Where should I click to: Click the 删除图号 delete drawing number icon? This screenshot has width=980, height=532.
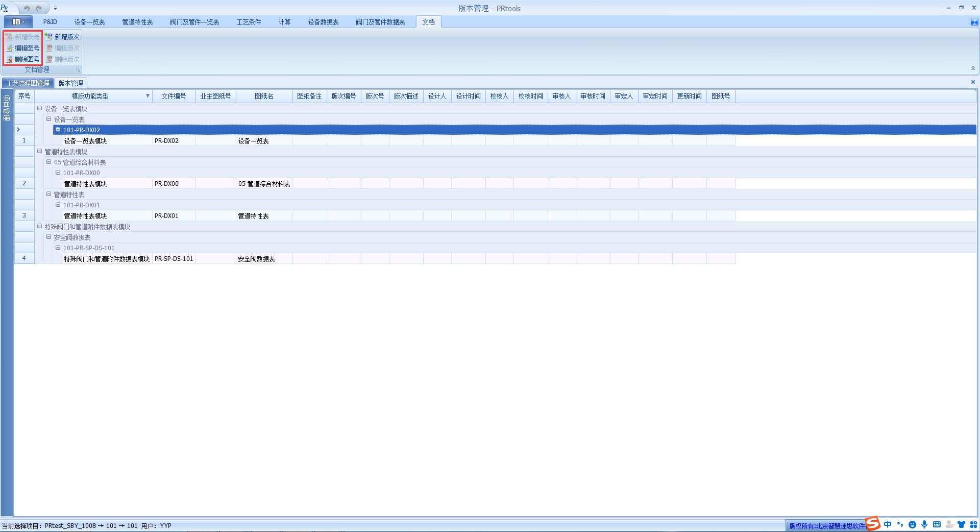9,59
